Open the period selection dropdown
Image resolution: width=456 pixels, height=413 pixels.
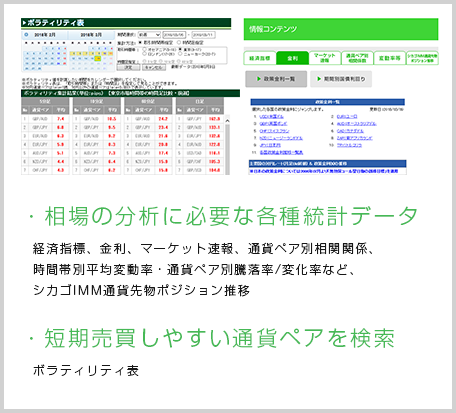[x=149, y=35]
